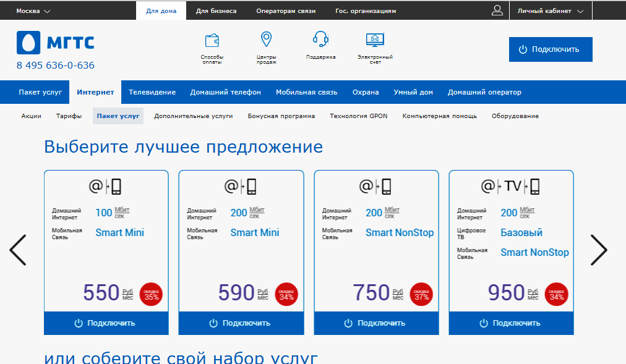626x364 pixels.
Task: Open Оборудование submenu link
Action: click(515, 116)
